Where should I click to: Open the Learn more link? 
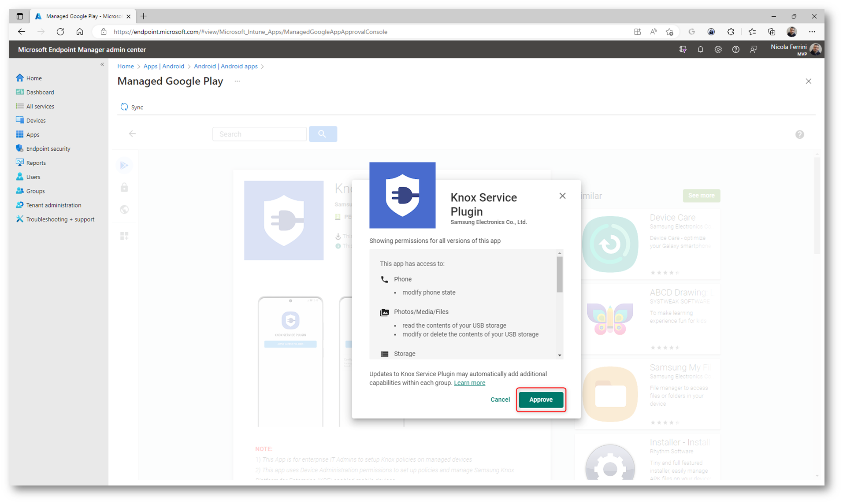(469, 383)
